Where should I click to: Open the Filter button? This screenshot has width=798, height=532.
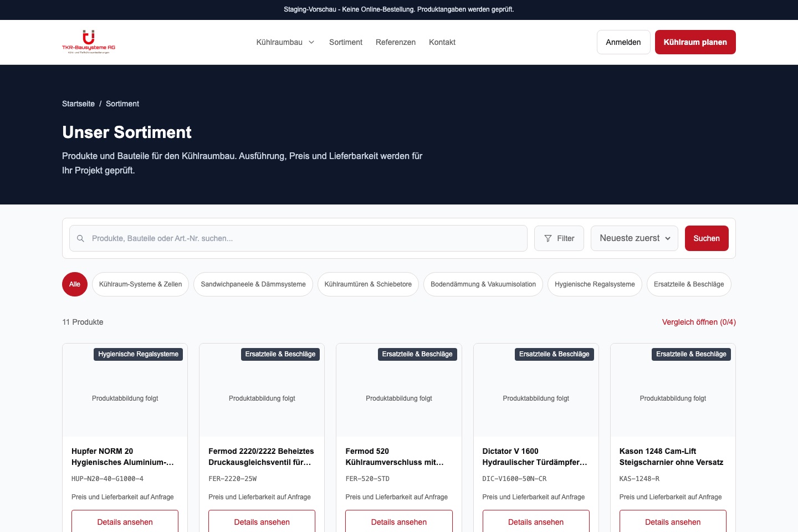pos(559,238)
